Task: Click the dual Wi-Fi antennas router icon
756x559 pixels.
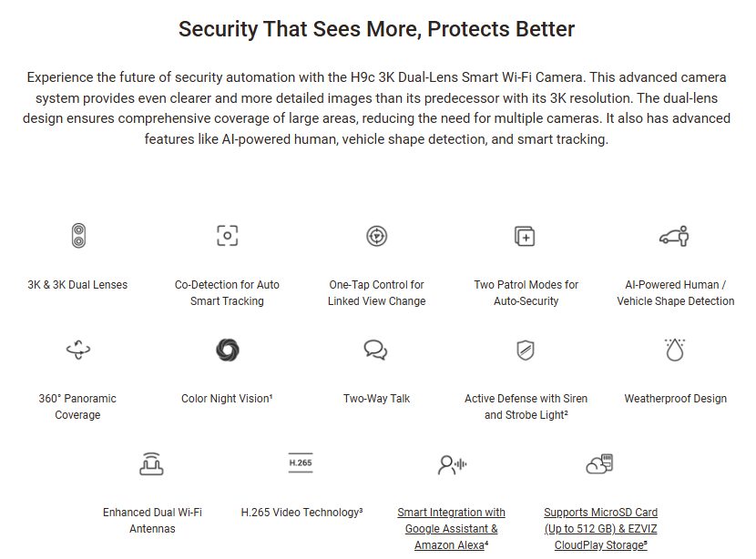Action: (151, 463)
